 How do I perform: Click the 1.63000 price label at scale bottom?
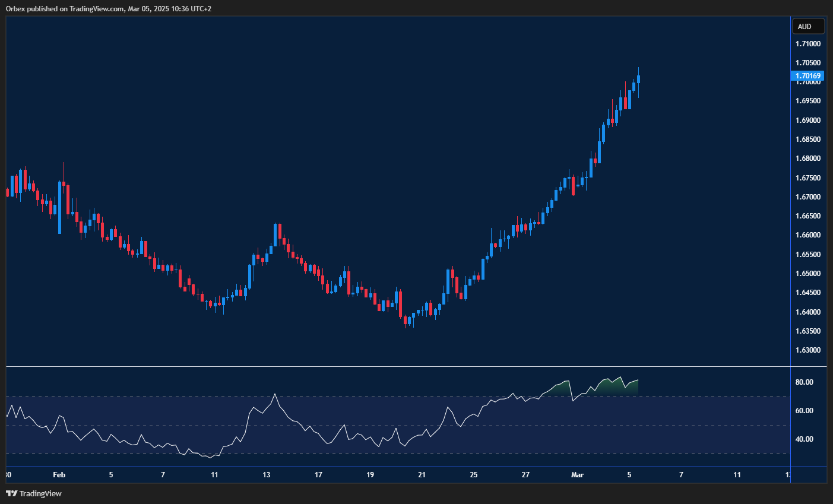(808, 350)
